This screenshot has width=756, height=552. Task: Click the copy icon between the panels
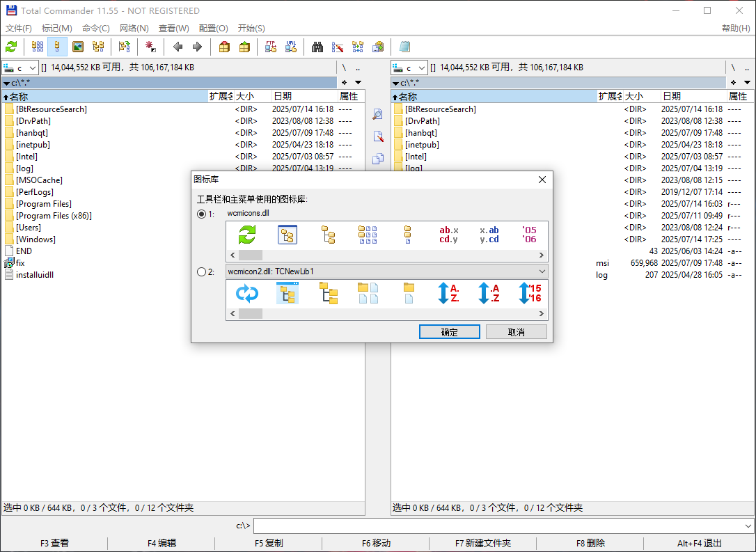click(x=378, y=159)
